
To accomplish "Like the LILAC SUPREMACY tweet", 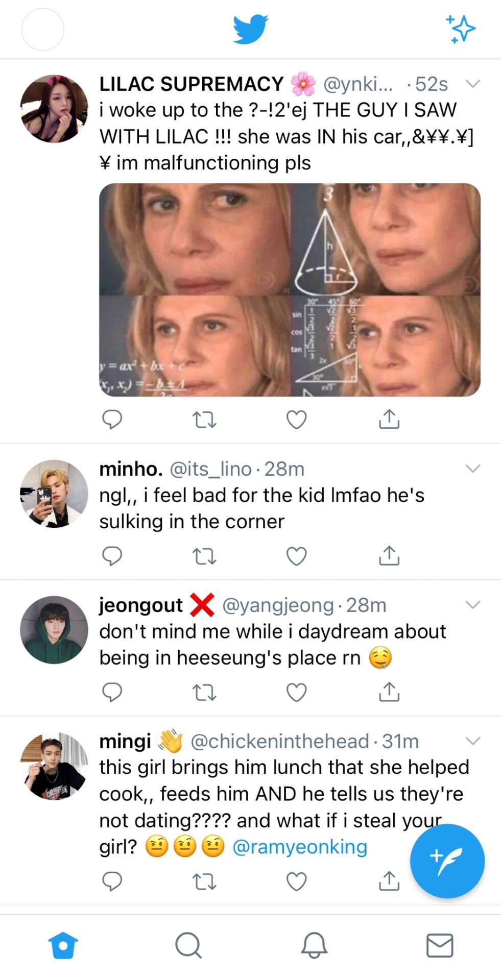I will (296, 419).
